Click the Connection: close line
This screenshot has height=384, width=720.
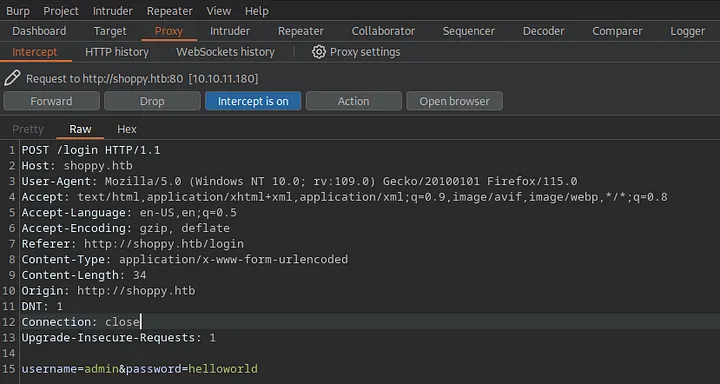[80, 322]
